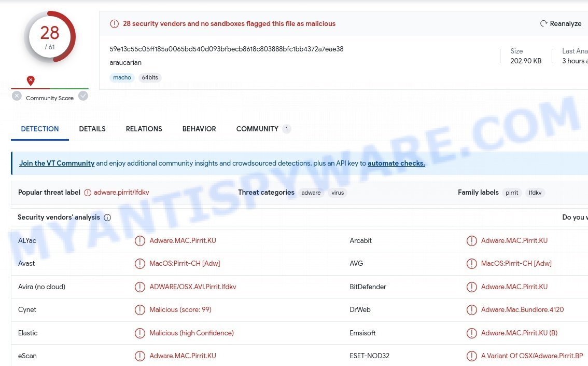Screen dimensions: 588x366
Task: Click the BitDefender vendor name
Action: point(368,287)
